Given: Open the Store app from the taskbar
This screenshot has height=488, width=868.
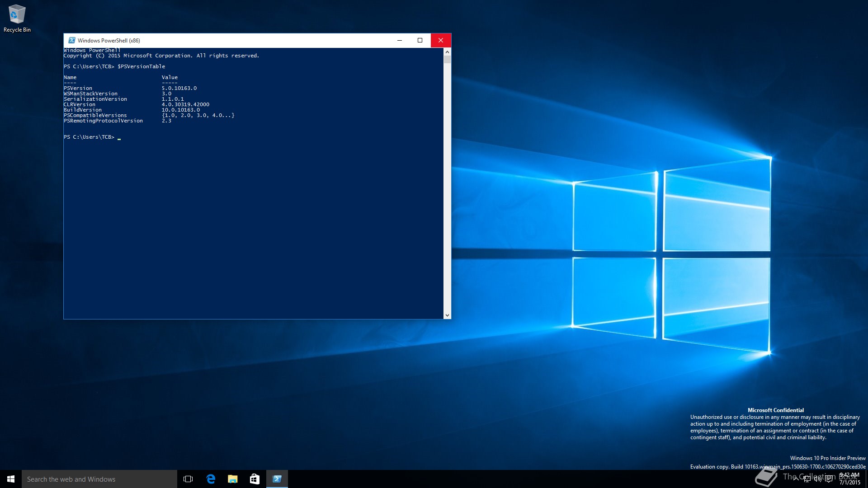Looking at the screenshot, I should [x=255, y=479].
